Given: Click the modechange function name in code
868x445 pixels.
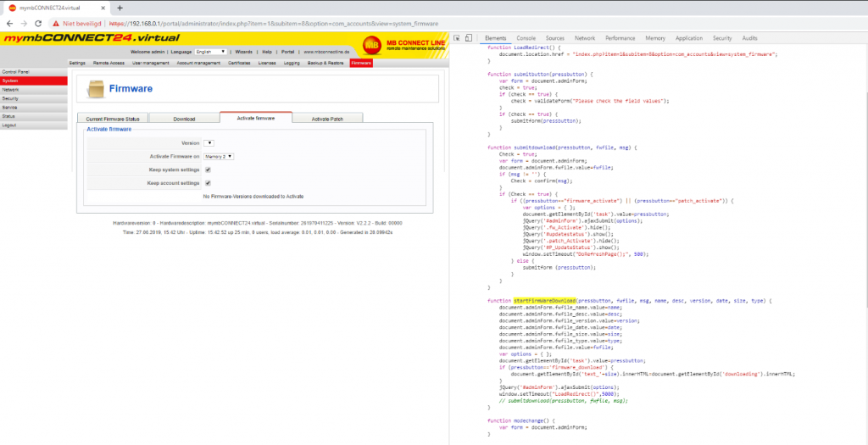Looking at the screenshot, I should coord(529,420).
